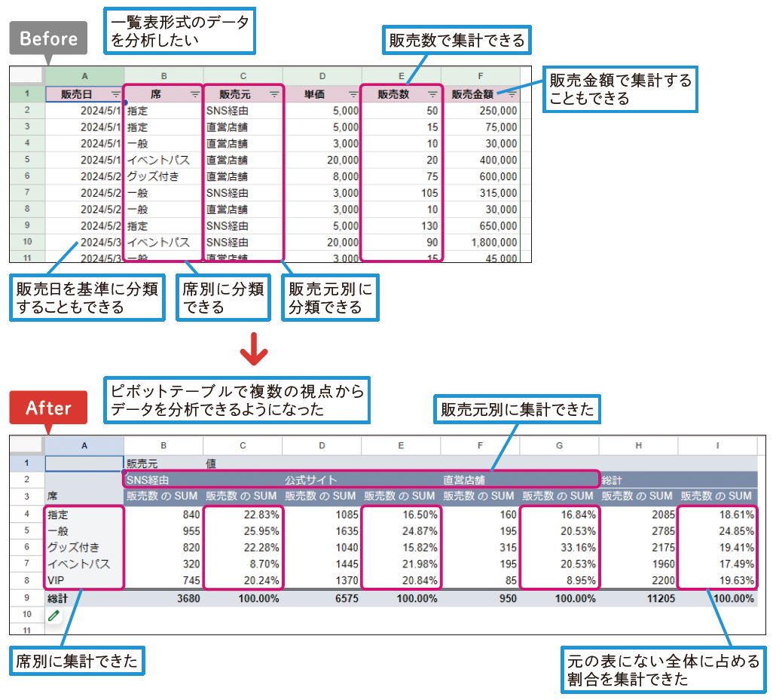The width and height of the screenshot is (776, 700).
Task: Click the select-all corner of the Before sheet
Action: click(x=27, y=76)
